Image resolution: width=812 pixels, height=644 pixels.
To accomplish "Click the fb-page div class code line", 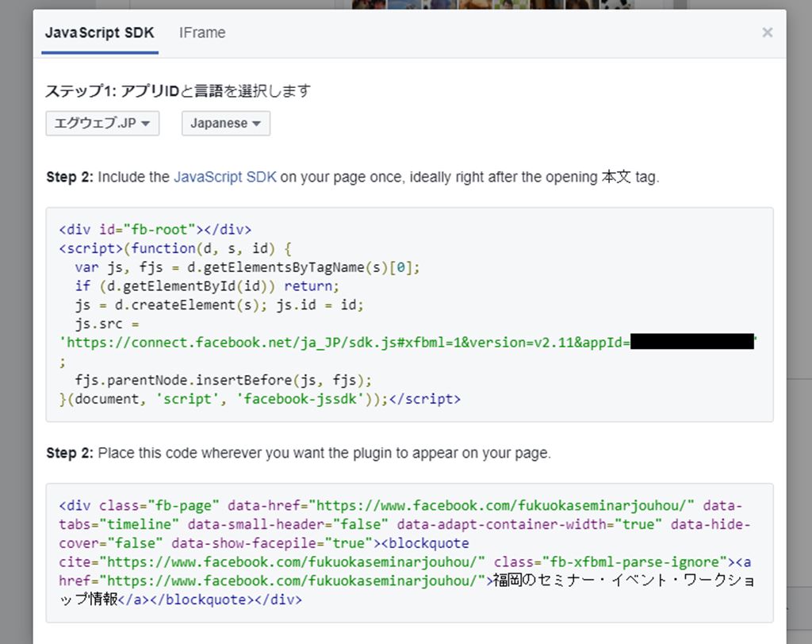I will 400,506.
